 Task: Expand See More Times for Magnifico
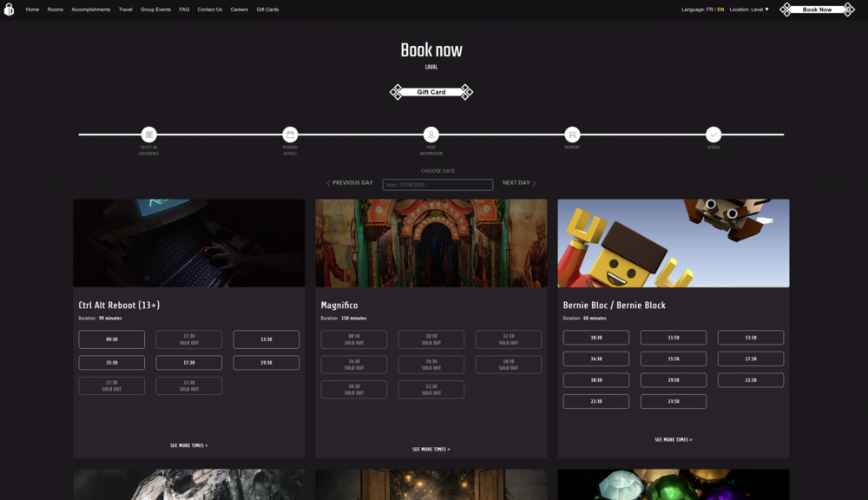click(431, 449)
